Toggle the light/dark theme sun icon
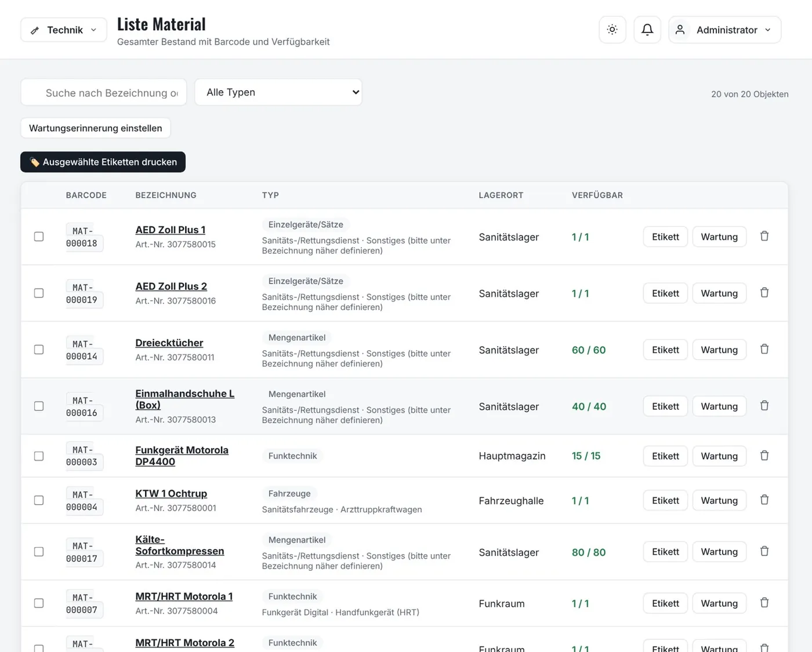The image size is (812, 652). (612, 30)
